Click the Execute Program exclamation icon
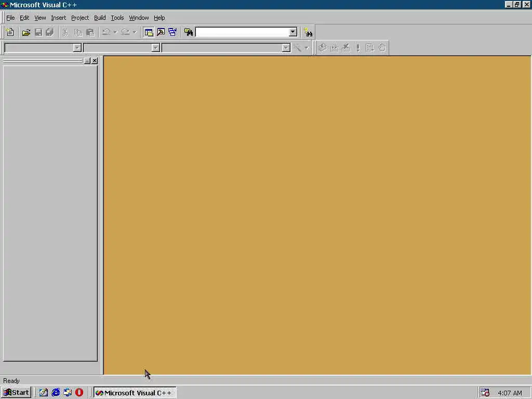The width and height of the screenshot is (532, 399). point(358,48)
